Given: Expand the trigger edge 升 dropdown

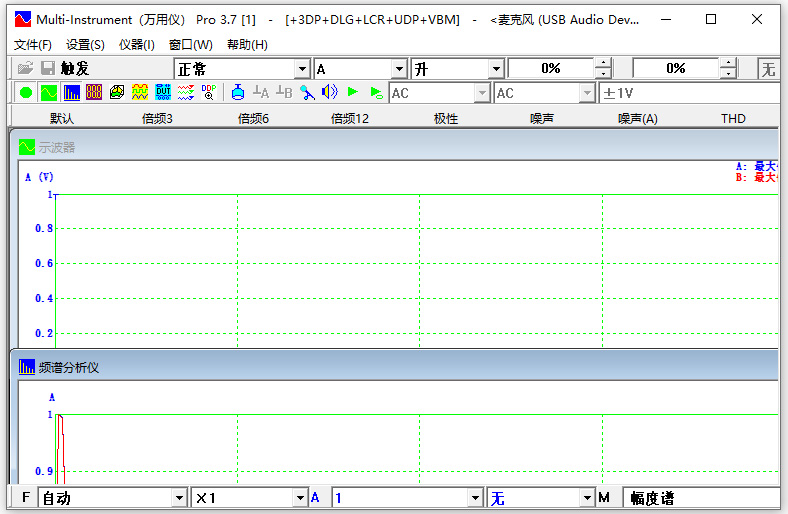Looking at the screenshot, I should tap(496, 69).
